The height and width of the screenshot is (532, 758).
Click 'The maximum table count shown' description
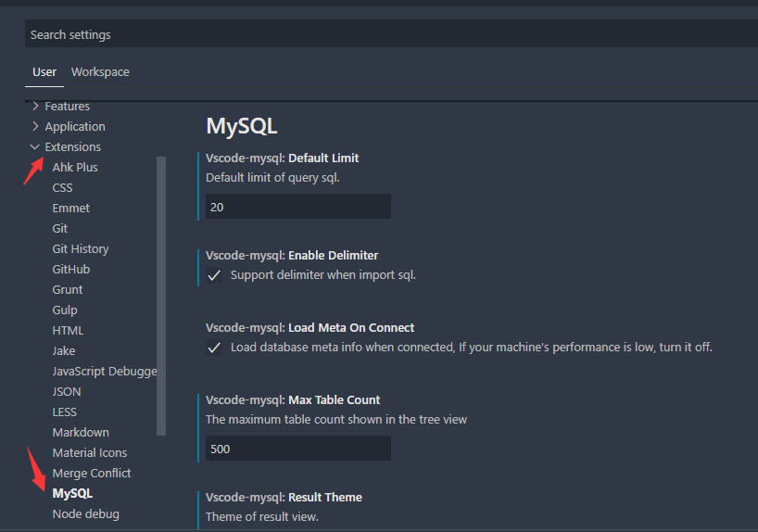tap(336, 420)
